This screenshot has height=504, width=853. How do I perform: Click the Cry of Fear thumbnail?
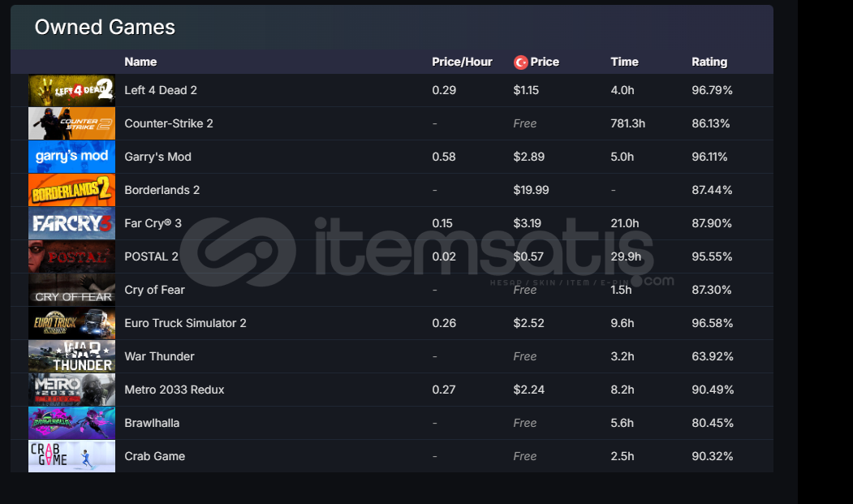pos(71,291)
